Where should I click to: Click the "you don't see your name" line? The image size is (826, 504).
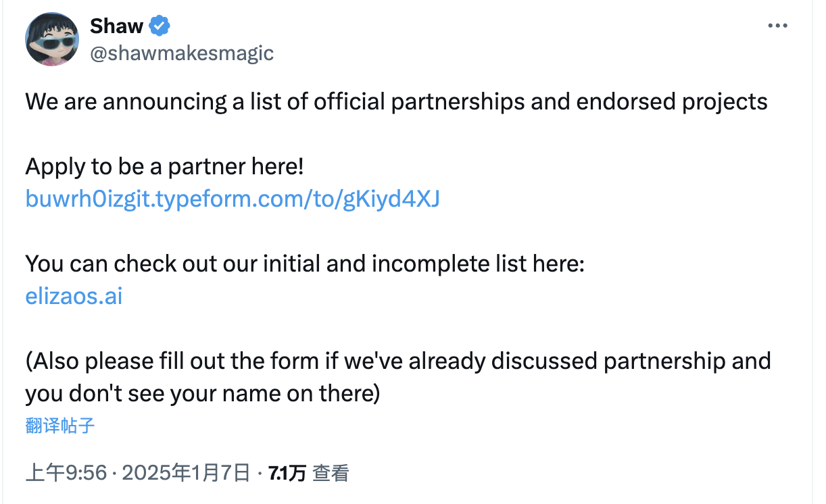(x=201, y=393)
